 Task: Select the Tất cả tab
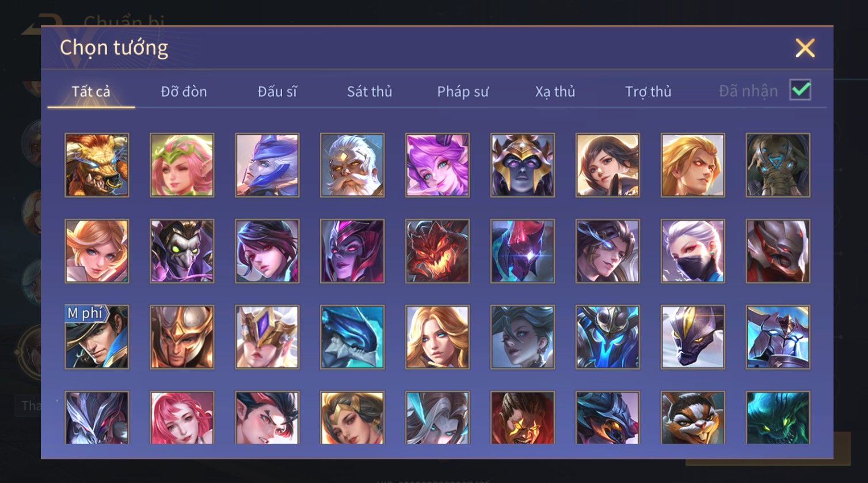tap(91, 92)
